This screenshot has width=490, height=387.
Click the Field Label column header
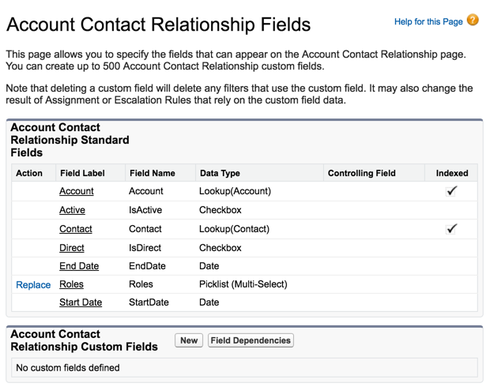82,173
